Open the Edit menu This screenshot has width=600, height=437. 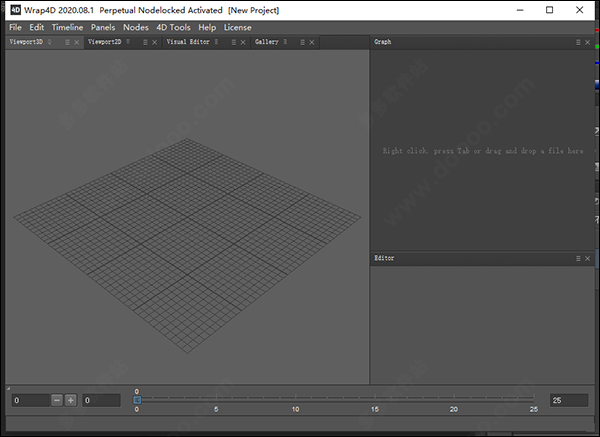point(37,28)
